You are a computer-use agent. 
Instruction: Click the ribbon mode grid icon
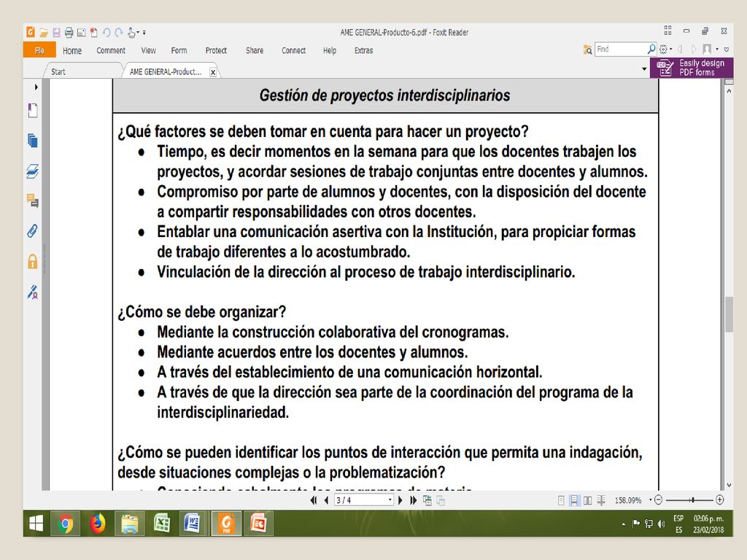[x=667, y=31]
